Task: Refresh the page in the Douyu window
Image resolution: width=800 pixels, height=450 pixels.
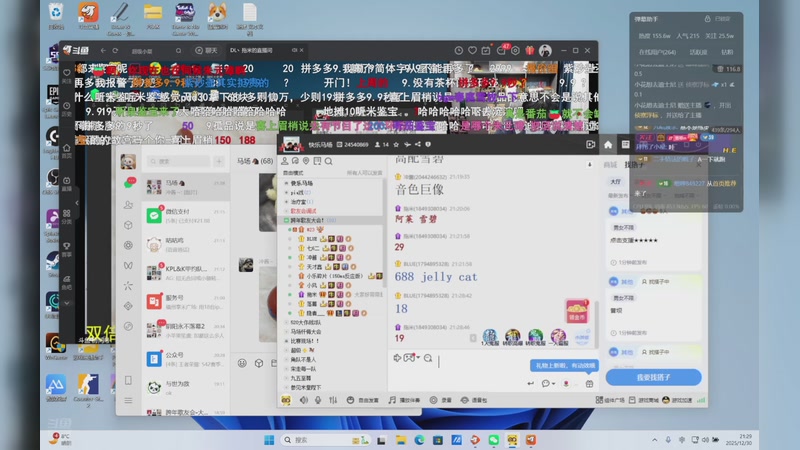Action: [x=115, y=51]
